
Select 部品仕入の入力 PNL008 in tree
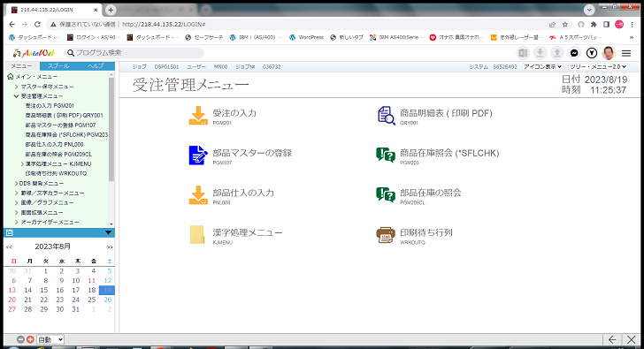(54, 144)
